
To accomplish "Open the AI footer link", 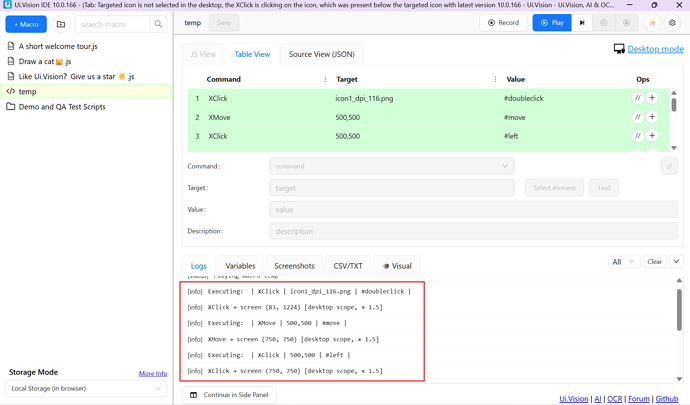I will (x=598, y=398).
